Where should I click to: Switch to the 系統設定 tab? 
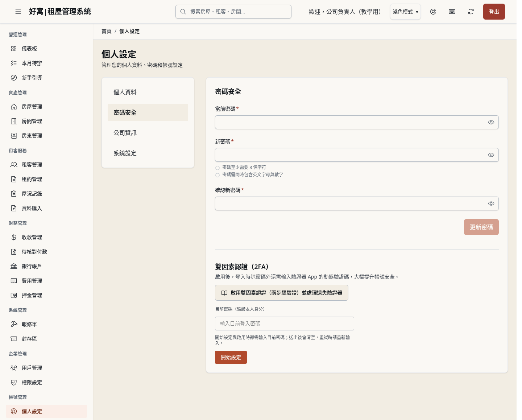(148, 153)
